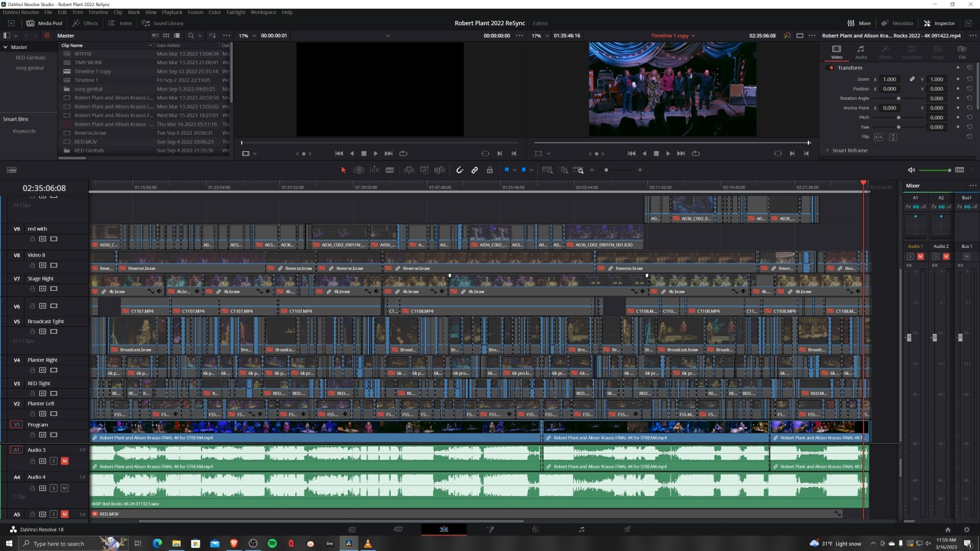Toggle the Inspector panel button
980x551 pixels.
point(940,23)
